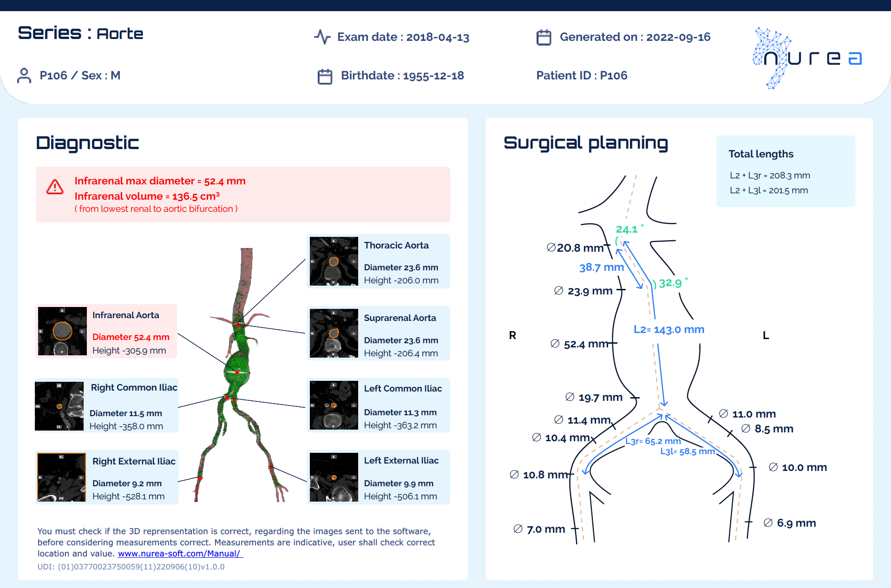
Task: Click the Left External Iliac Diameter 9.9 mm
Action: pos(399,483)
